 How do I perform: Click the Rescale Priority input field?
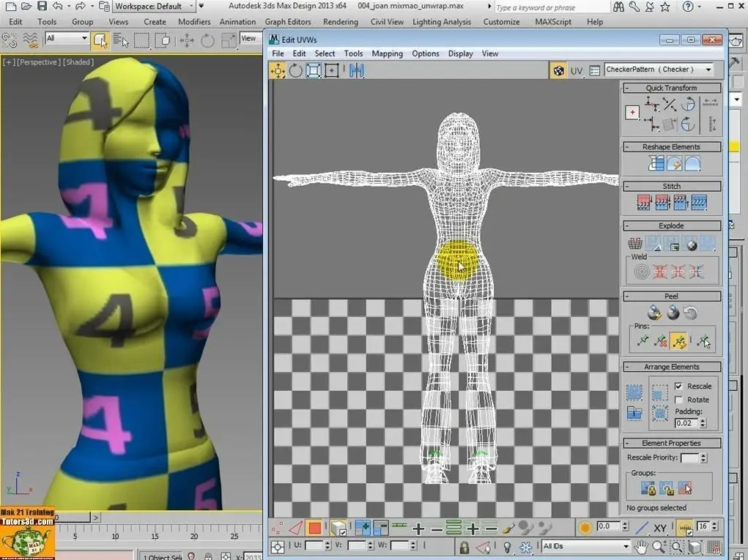coord(689,458)
